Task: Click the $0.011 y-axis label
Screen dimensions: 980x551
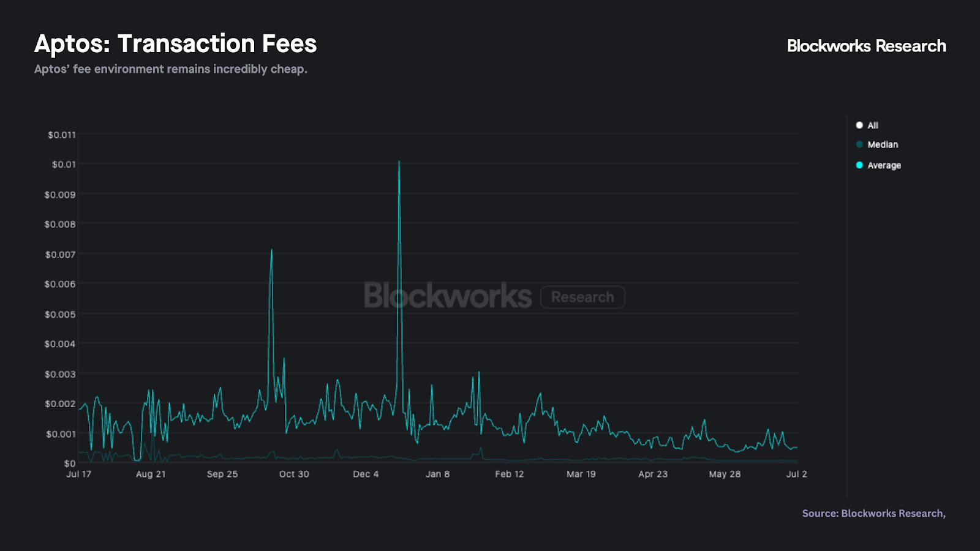Action: click(62, 135)
